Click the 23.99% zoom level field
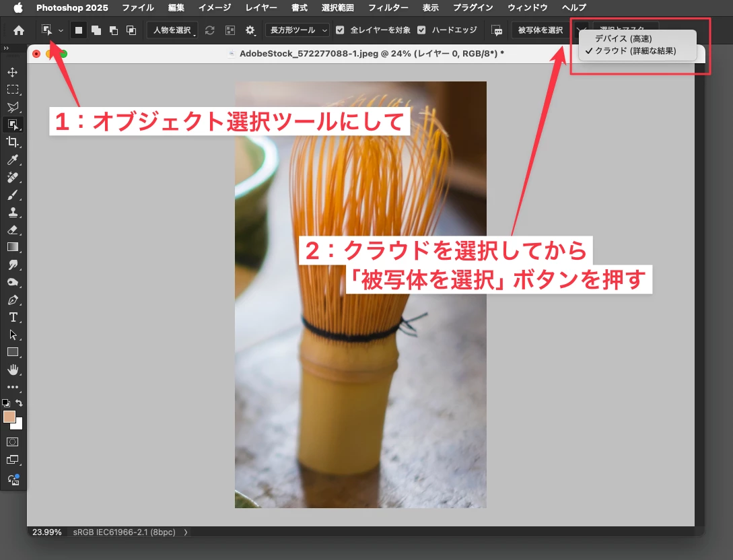Screen dimensions: 733x560 click(x=46, y=532)
